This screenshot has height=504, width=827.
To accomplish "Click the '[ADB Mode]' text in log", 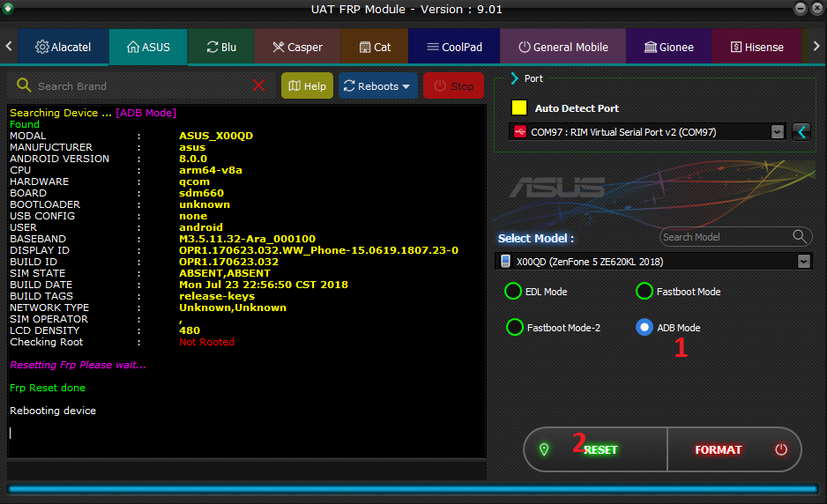I will 146,113.
